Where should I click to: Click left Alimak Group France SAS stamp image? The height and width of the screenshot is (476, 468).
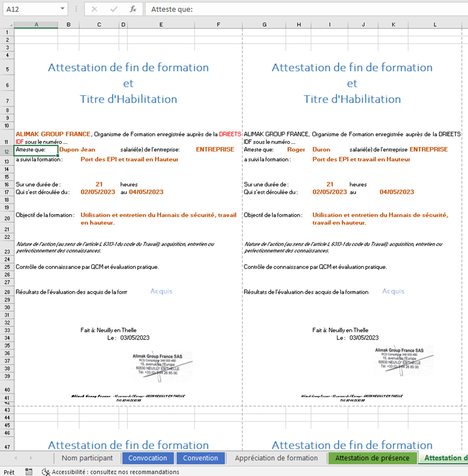point(162,366)
